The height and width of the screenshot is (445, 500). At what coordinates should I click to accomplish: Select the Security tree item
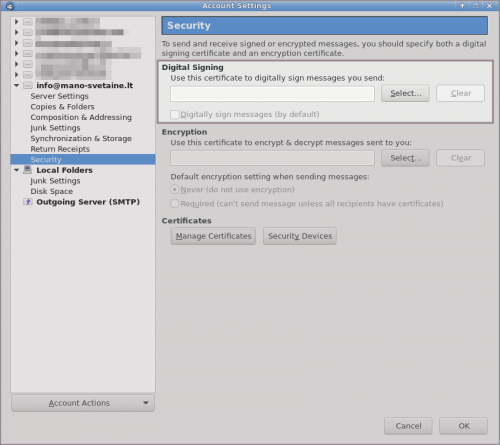point(83,159)
